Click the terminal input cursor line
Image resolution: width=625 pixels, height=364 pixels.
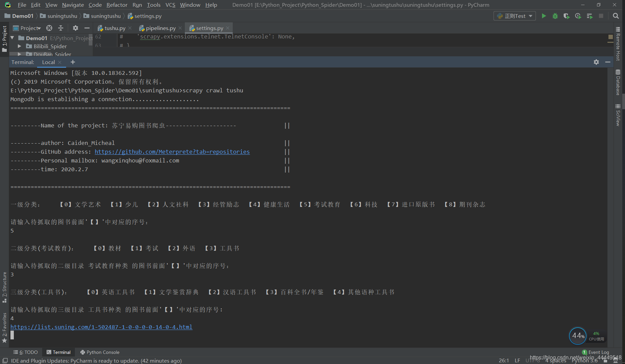point(12,335)
